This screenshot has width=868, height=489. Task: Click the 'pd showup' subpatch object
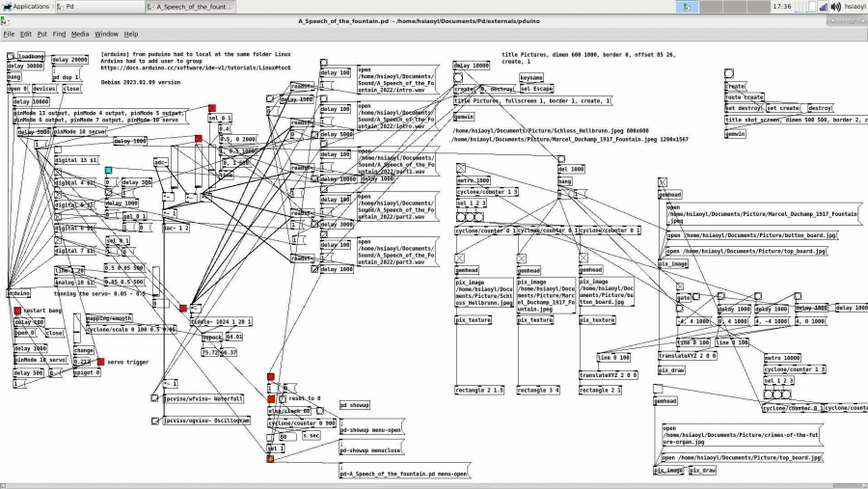(354, 405)
